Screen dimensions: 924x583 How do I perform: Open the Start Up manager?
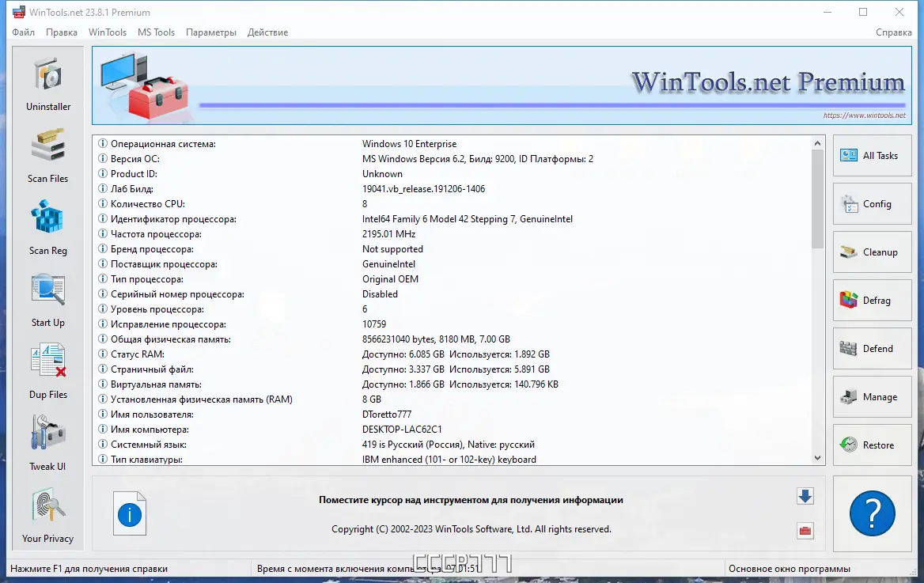[47, 299]
